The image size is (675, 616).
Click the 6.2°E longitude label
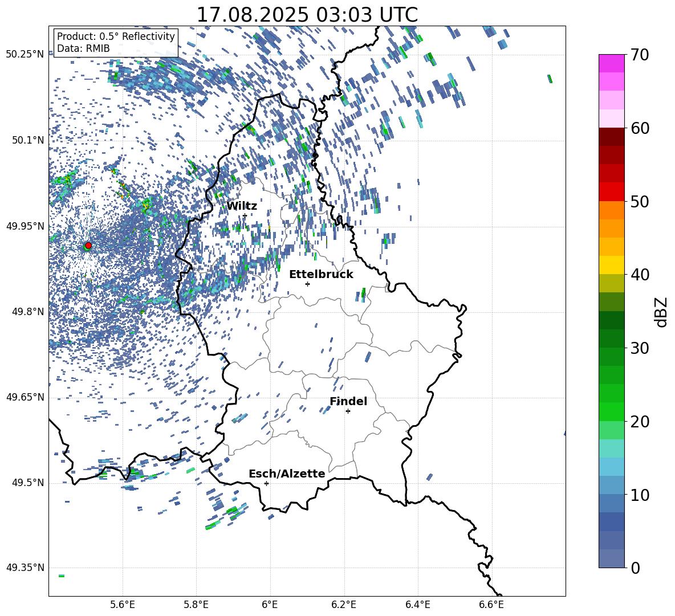coord(344,605)
